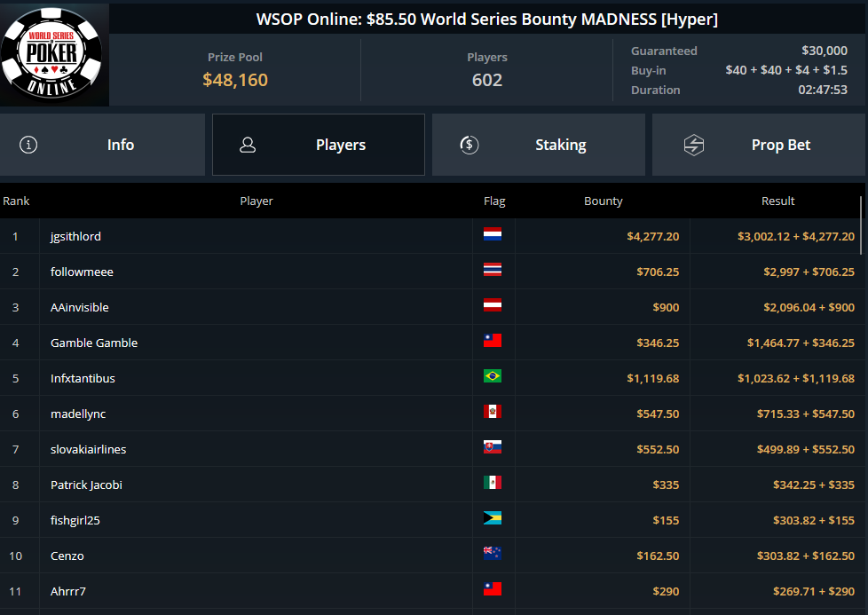Click the Brazil flag in the Infxtantibus row
This screenshot has width=868, height=615.
(x=492, y=376)
